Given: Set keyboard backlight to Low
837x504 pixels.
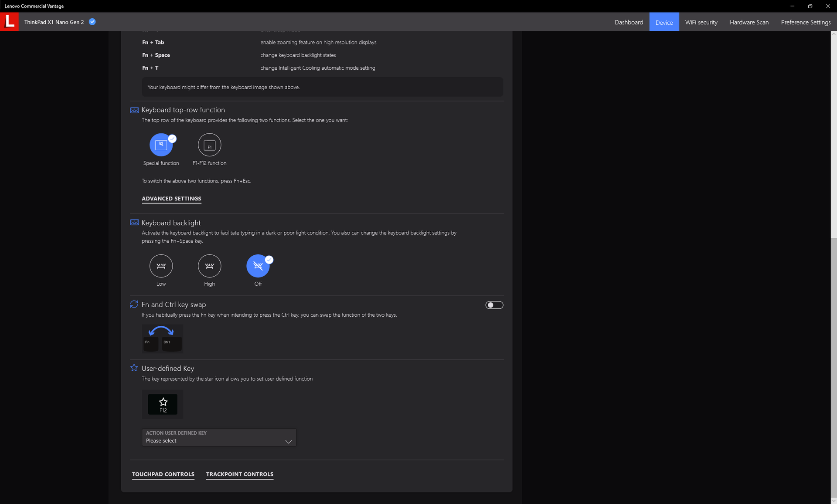Looking at the screenshot, I should 161,266.
